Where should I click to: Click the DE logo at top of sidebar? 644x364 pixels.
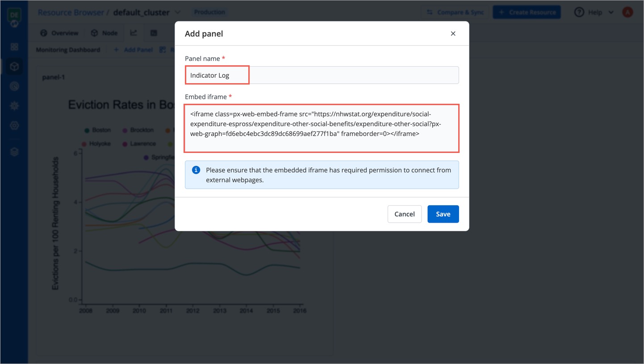point(14,14)
